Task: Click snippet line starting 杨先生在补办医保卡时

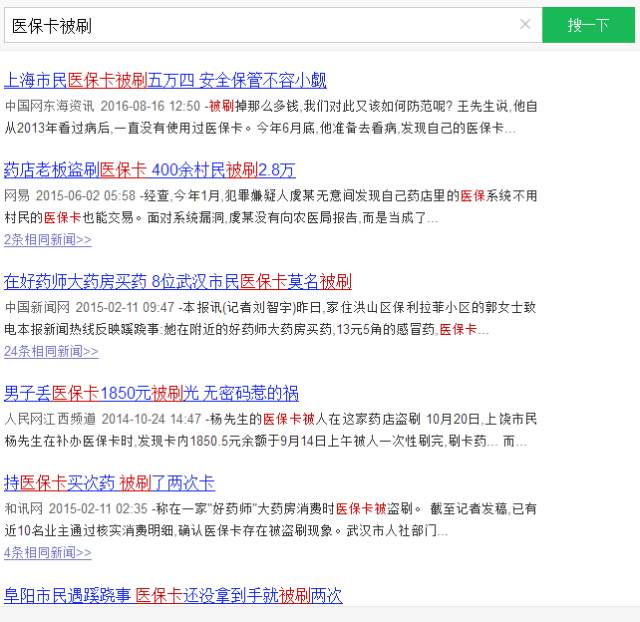Action: [266, 441]
